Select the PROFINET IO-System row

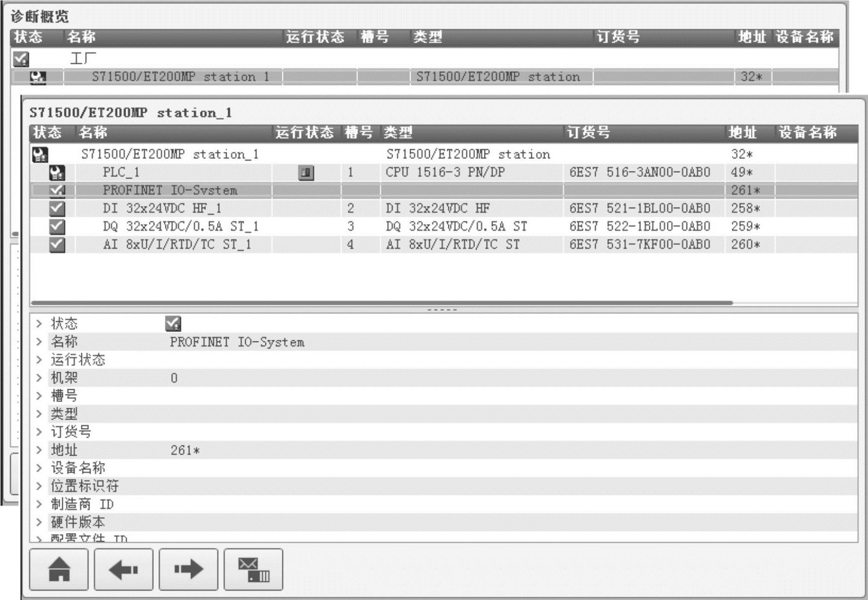click(x=444, y=190)
